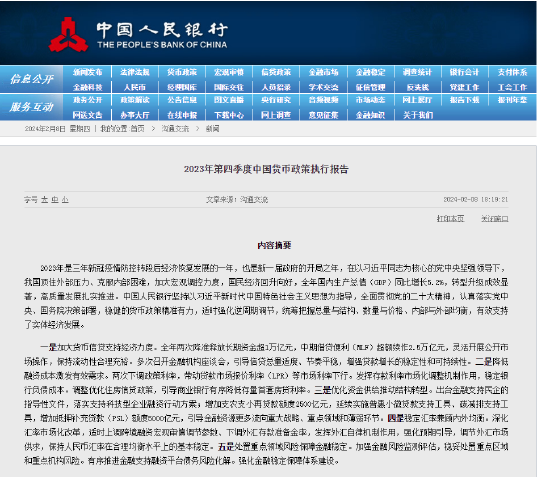
Task: Select 经理国库 menu item
Action: pos(182,87)
